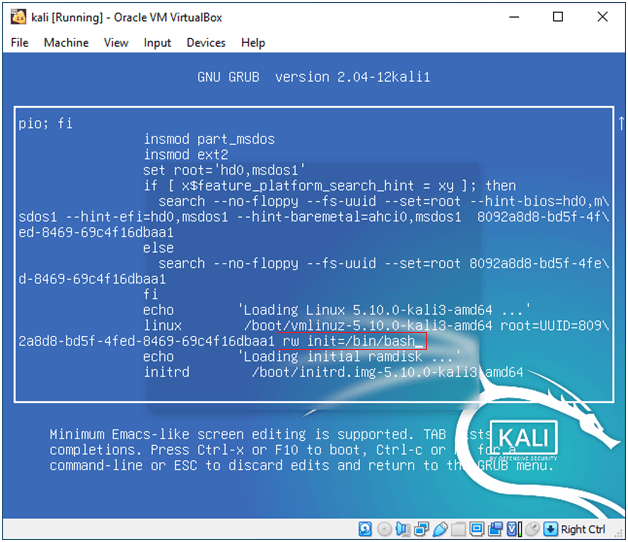Open the Help menu
The height and width of the screenshot is (542, 628).
253,43
